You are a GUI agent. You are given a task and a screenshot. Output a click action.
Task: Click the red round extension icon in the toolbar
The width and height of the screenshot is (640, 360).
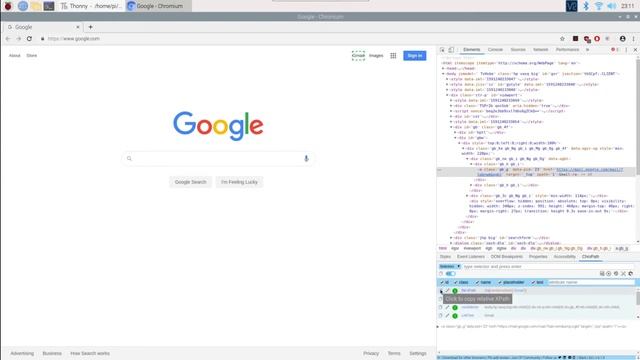pyautogui.click(x=597, y=38)
